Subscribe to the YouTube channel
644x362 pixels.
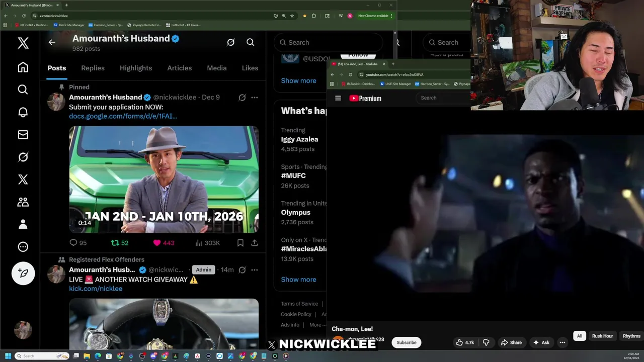coord(407,343)
